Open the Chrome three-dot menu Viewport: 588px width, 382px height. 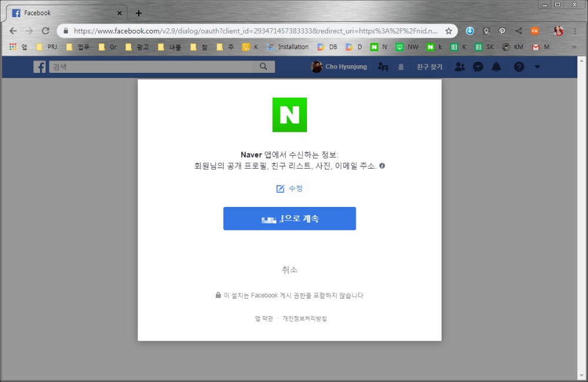point(575,31)
